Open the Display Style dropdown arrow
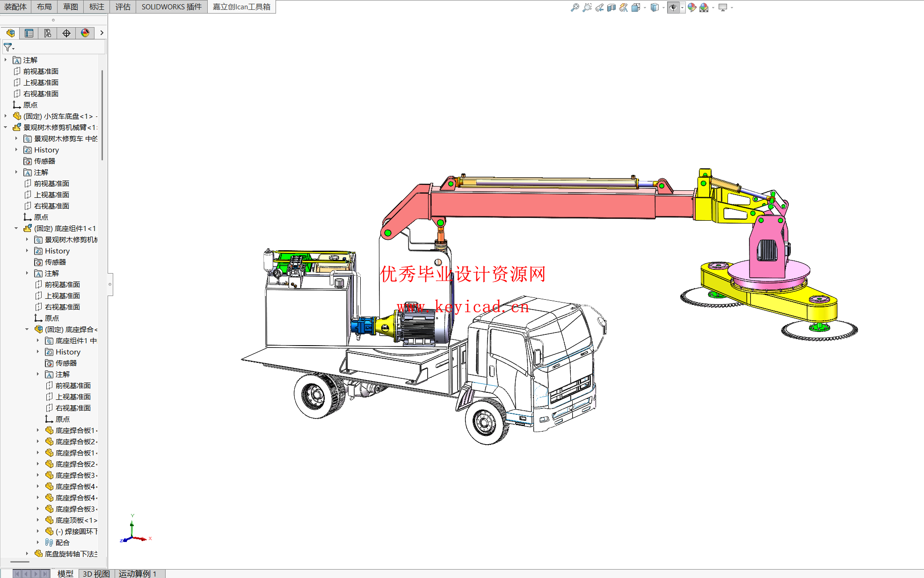Viewport: 924px width, 578px height. [663, 7]
